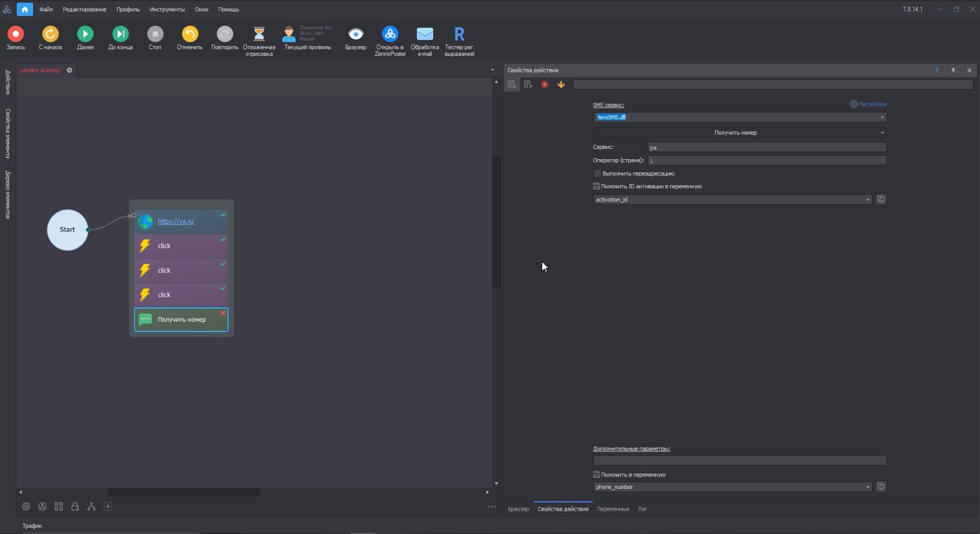Click the До конца run-to-end icon

click(120, 34)
